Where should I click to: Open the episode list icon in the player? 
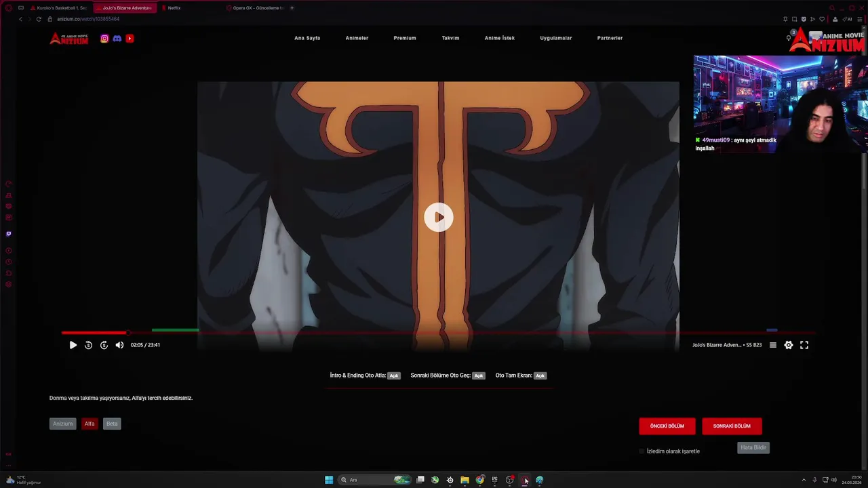[x=772, y=345]
